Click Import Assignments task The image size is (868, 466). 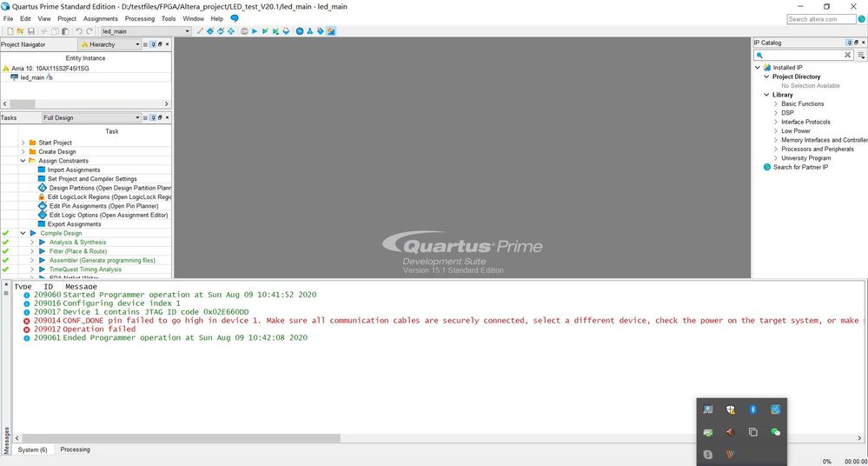(74, 170)
